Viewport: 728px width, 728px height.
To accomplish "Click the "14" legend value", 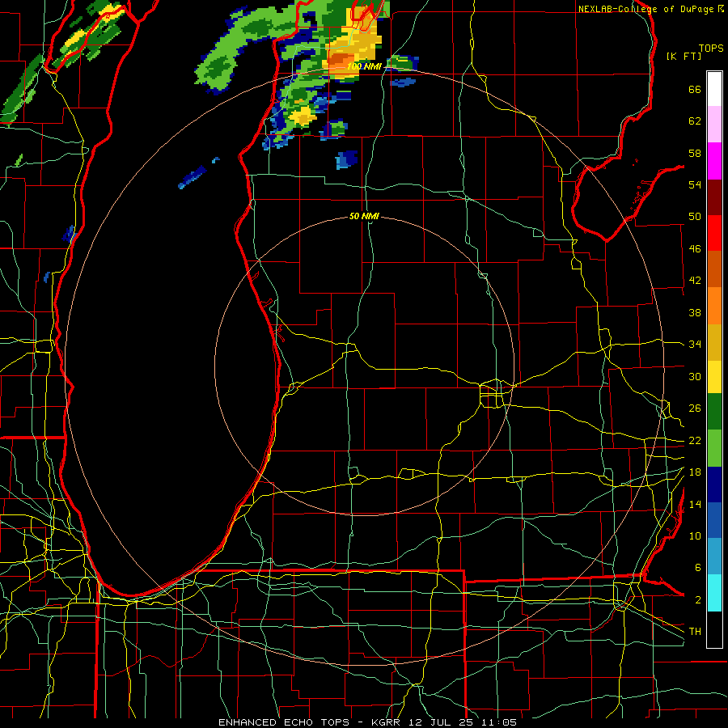I will coord(695,504).
